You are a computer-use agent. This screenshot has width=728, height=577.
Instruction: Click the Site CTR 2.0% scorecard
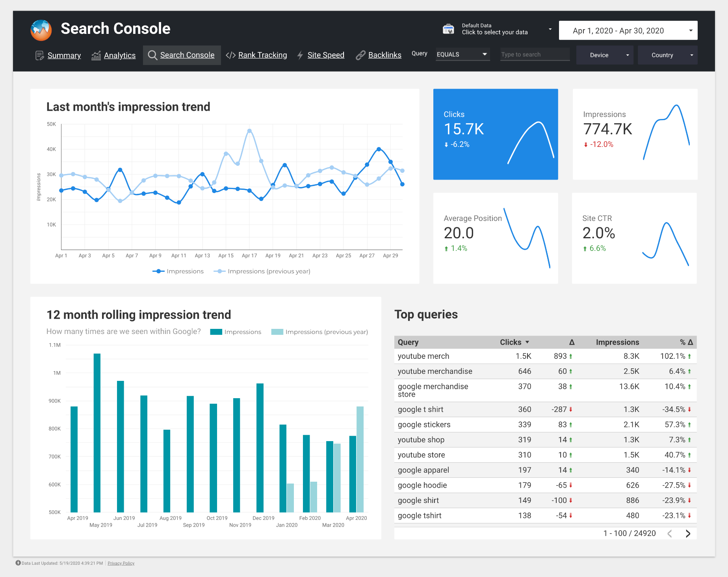(x=634, y=238)
